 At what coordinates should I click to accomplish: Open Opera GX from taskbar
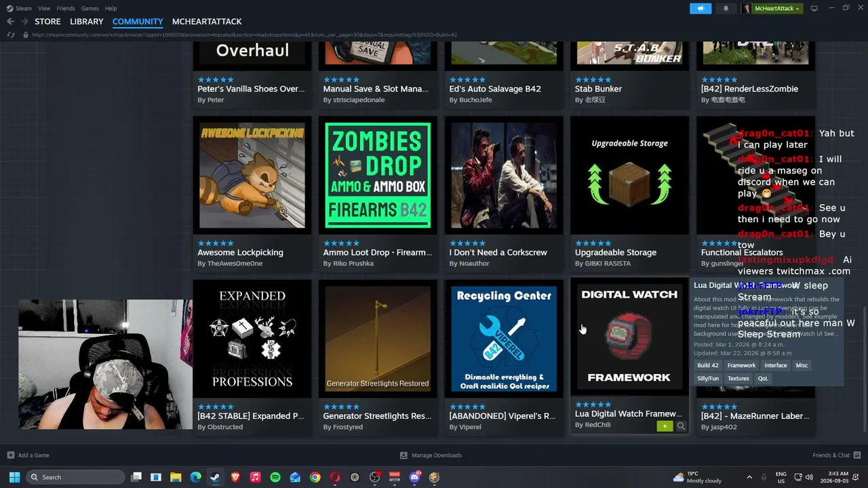[x=335, y=477]
